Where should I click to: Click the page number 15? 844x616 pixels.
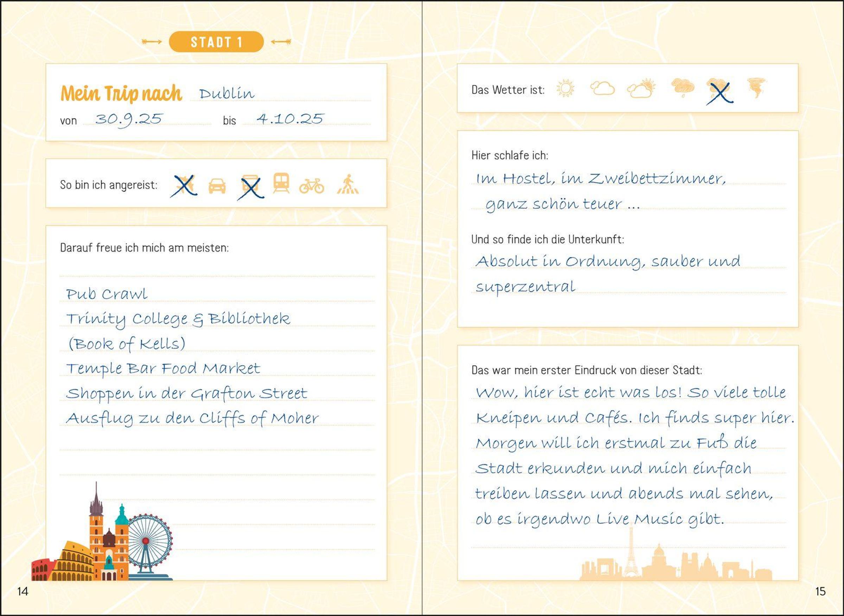[820, 591]
